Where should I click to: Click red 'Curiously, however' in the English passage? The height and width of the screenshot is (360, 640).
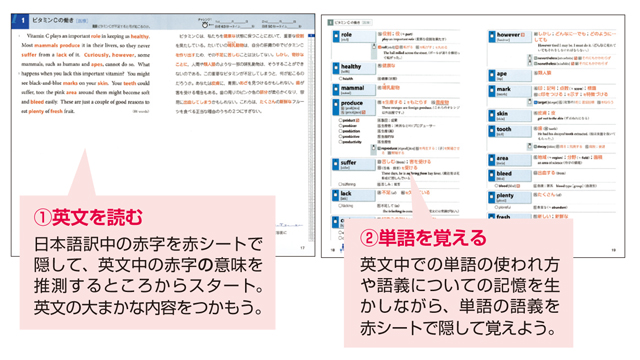click(x=109, y=55)
